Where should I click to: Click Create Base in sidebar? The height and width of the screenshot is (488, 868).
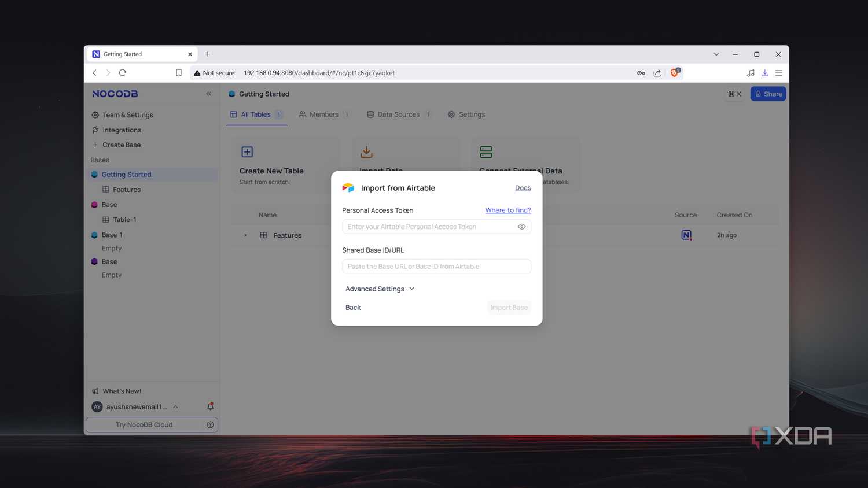tap(116, 145)
